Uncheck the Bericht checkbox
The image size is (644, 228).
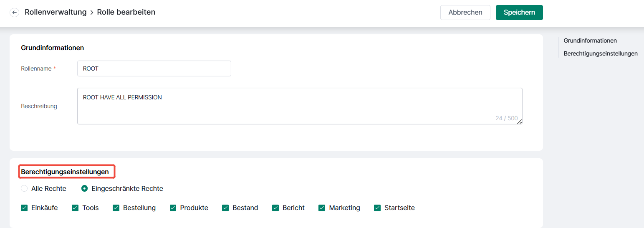(x=275, y=208)
